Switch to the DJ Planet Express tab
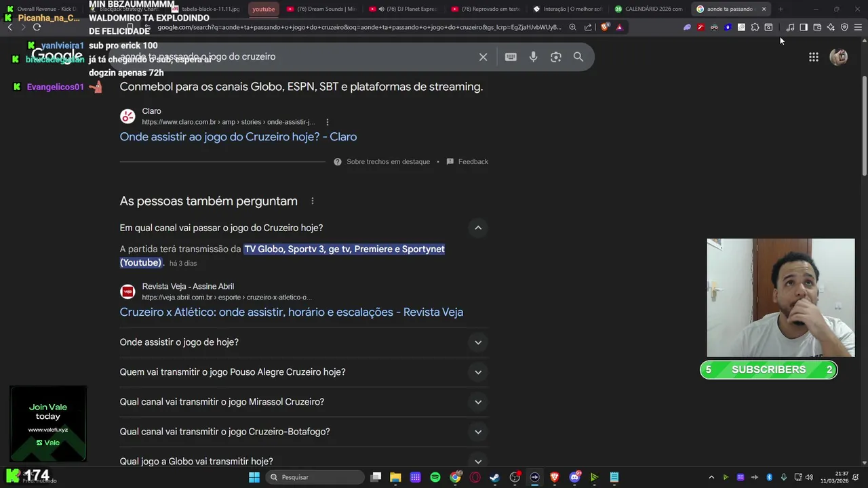This screenshot has height=488, width=868. point(403,9)
